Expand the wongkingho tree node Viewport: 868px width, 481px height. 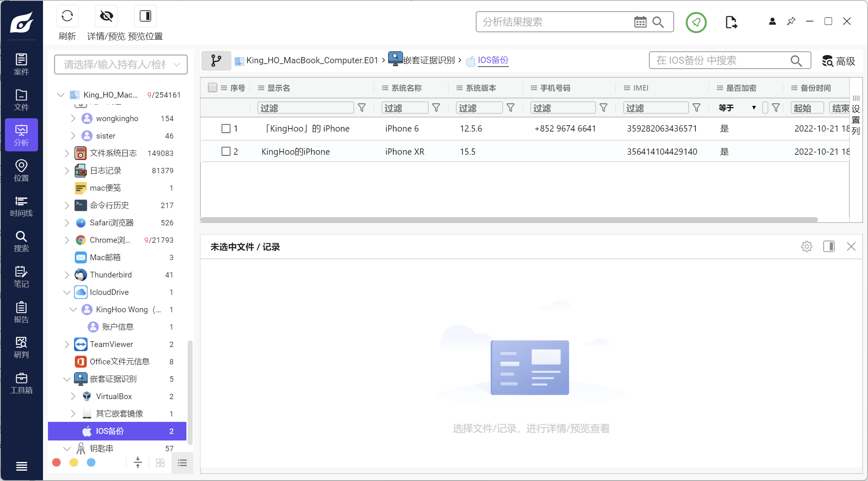coord(73,119)
